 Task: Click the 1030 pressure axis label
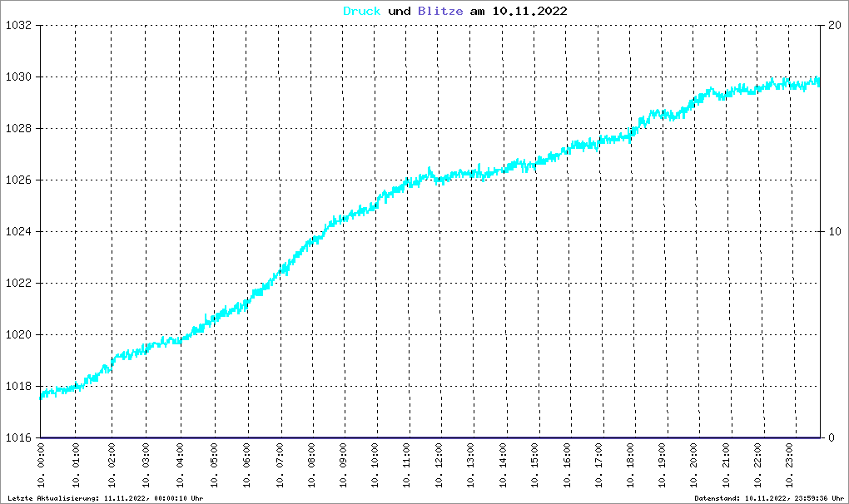pyautogui.click(x=17, y=77)
